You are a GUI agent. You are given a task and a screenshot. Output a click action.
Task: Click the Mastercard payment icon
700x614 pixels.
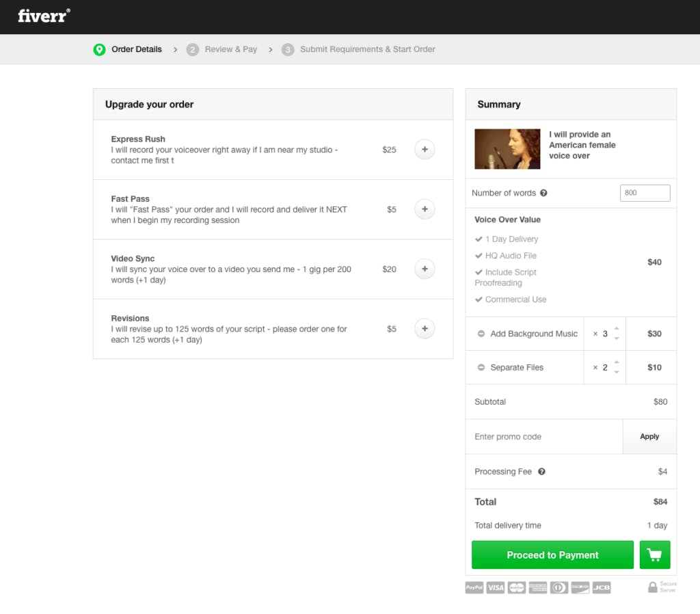coord(516,587)
